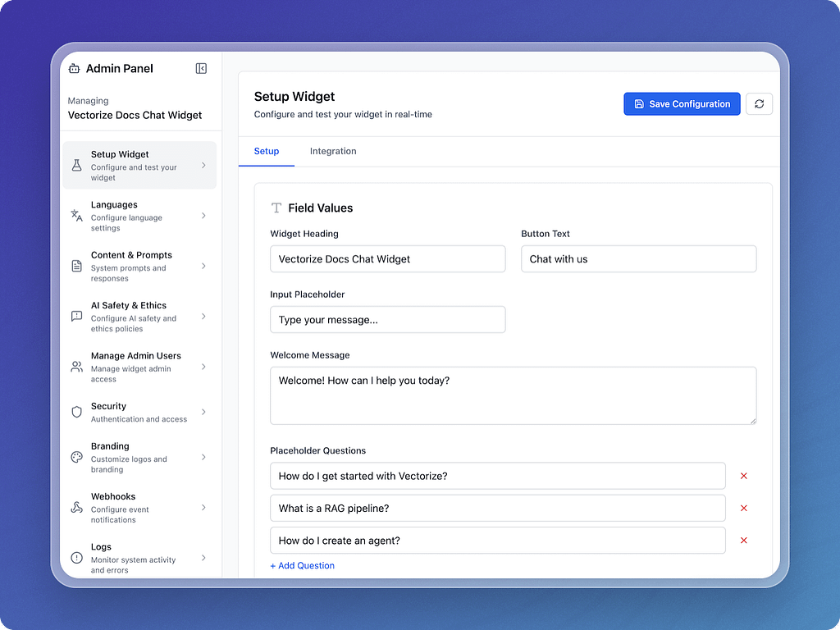
Task: Click the 'Field Values' section title
Action: (321, 208)
